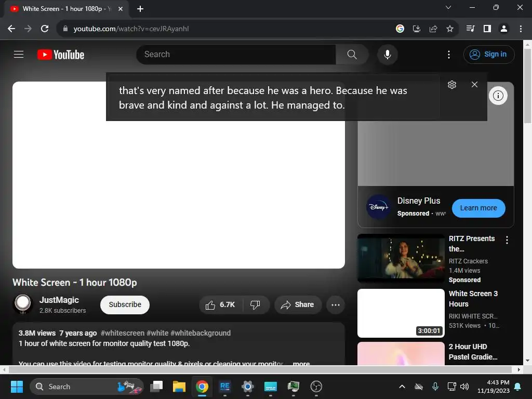Image resolution: width=532 pixels, height=399 pixels.
Task: Click the Sign in button
Action: pos(488,54)
